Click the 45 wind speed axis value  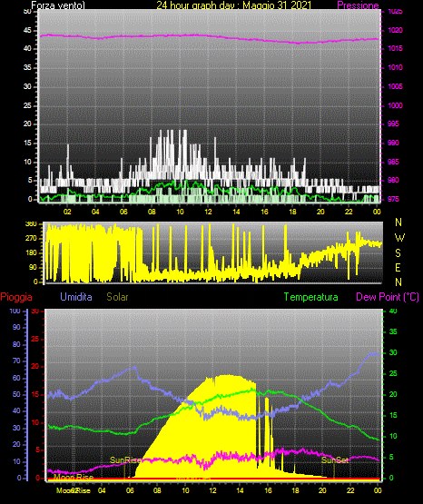pos(27,30)
